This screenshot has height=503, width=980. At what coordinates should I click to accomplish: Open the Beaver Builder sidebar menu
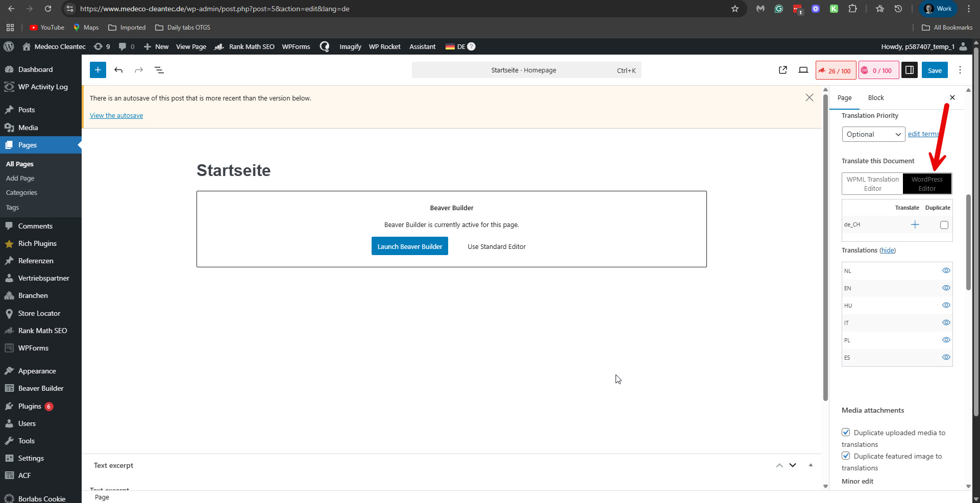click(41, 388)
